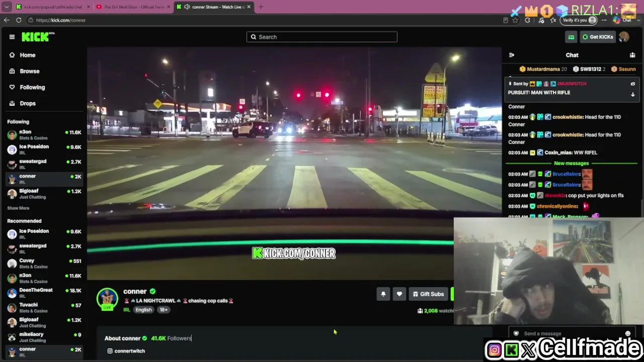Open DeenTheGreat in Recommended channels
This screenshot has width=644, height=362.
44,293
